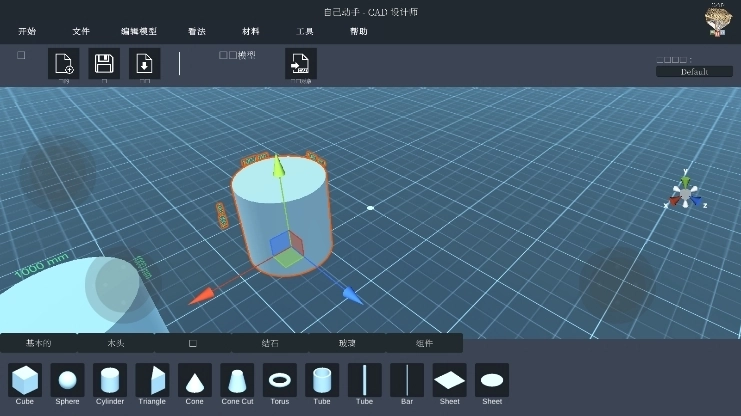Open the 文件 menu
Image resolution: width=741 pixels, height=416 pixels.
pyautogui.click(x=81, y=31)
